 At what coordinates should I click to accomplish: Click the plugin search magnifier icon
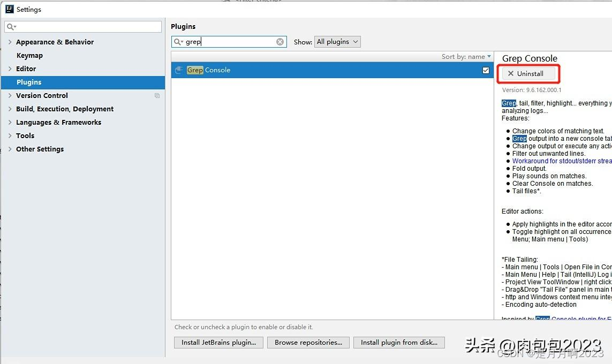point(178,42)
